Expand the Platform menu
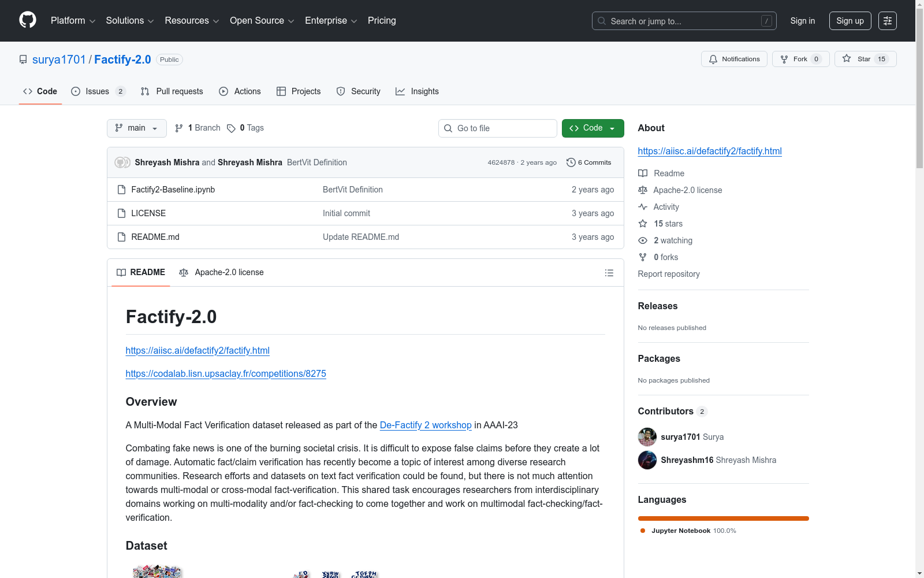The height and width of the screenshot is (578, 924). 73,21
